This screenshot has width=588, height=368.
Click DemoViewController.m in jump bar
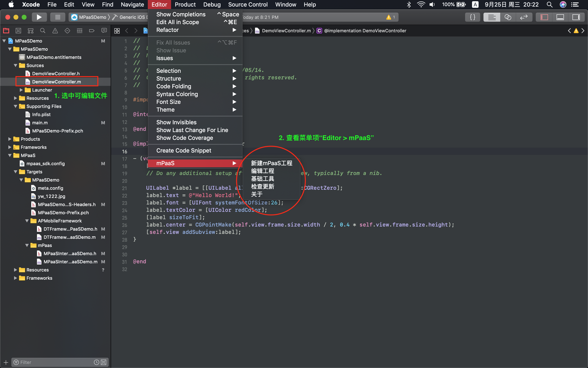[283, 31]
